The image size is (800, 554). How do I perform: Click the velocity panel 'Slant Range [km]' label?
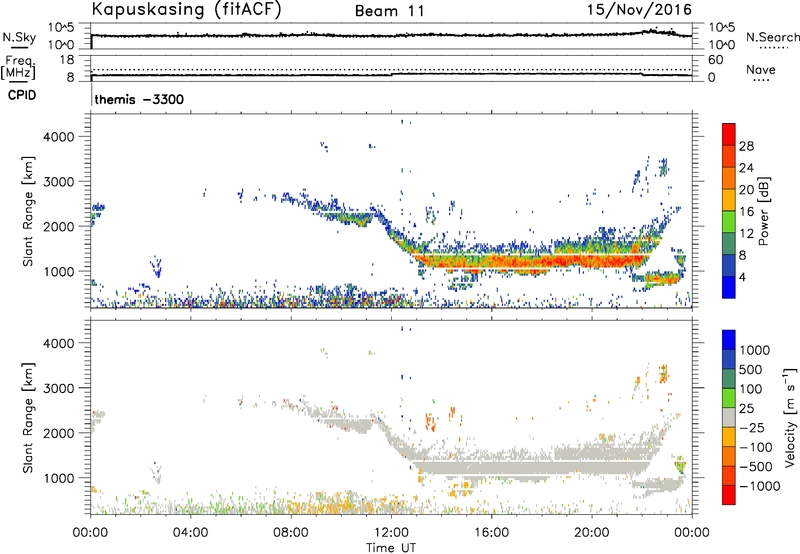click(28, 417)
